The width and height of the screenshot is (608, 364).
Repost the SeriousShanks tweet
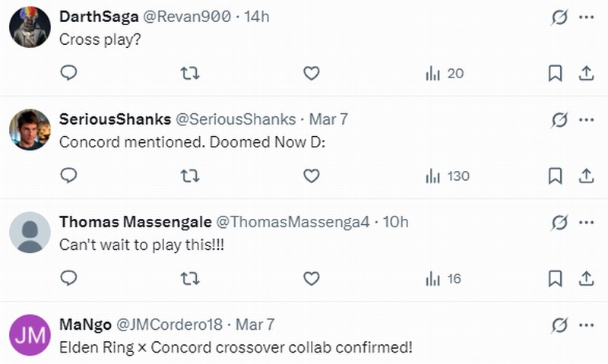point(189,176)
